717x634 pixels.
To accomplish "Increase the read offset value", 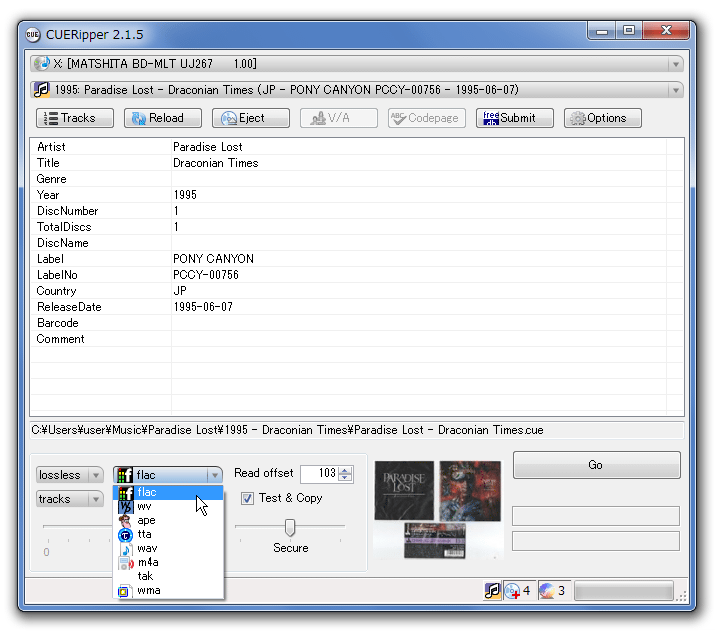I will [346, 470].
